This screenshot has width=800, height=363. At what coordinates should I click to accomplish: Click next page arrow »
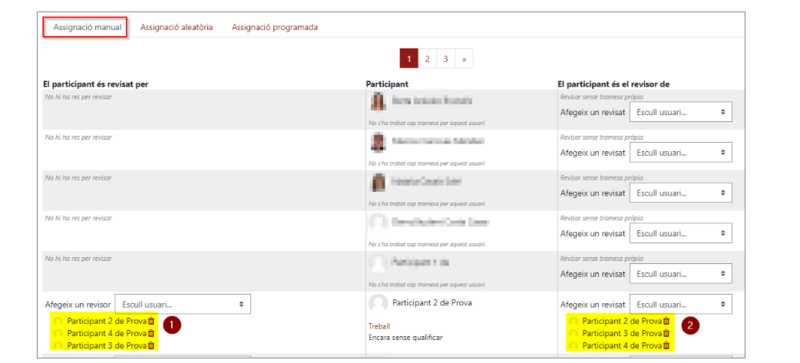click(x=464, y=59)
